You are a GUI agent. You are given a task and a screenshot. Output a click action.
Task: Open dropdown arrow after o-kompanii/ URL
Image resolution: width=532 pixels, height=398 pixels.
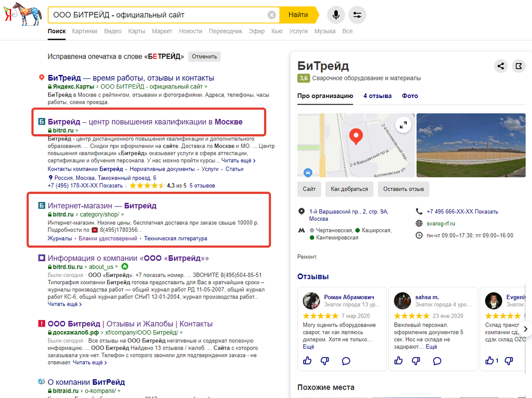click(119, 391)
